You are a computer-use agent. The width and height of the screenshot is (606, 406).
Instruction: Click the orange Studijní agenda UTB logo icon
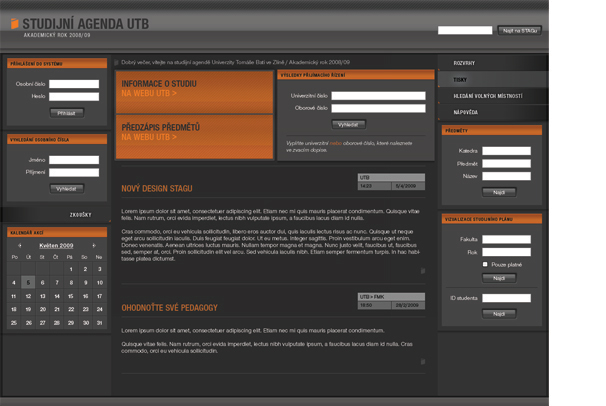[14, 24]
